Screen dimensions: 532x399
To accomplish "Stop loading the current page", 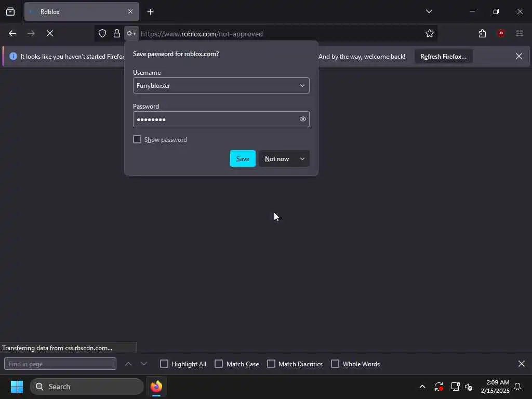I will (x=50, y=33).
